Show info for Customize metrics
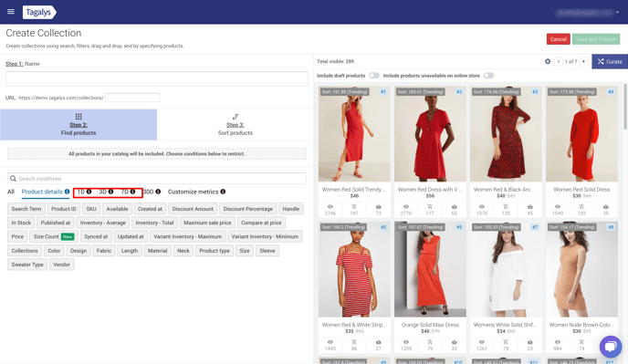 tap(223, 192)
